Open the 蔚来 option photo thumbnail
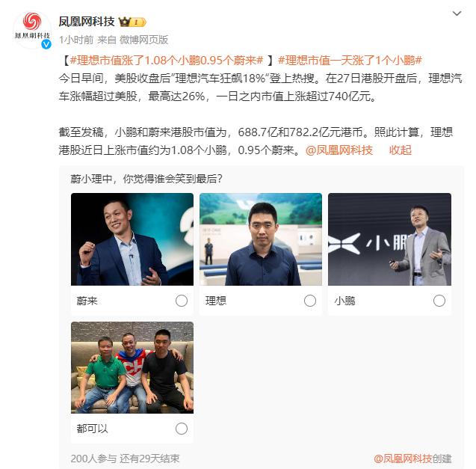 coord(132,239)
